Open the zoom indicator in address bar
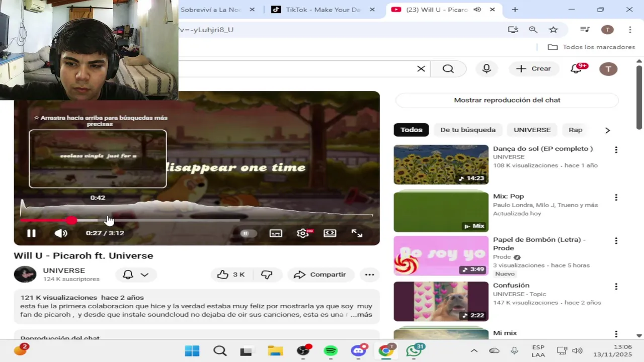 533,30
